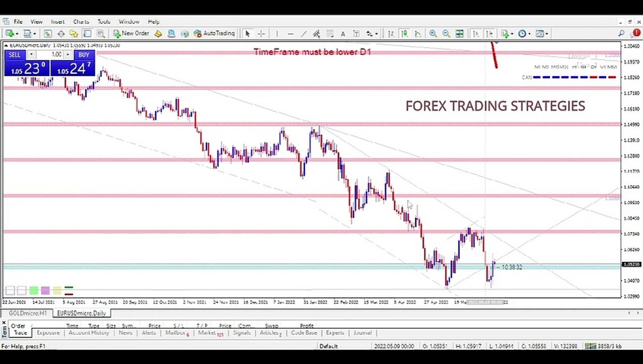The height and width of the screenshot is (364, 643).
Task: Switch to line chart mode
Action: tap(418, 33)
